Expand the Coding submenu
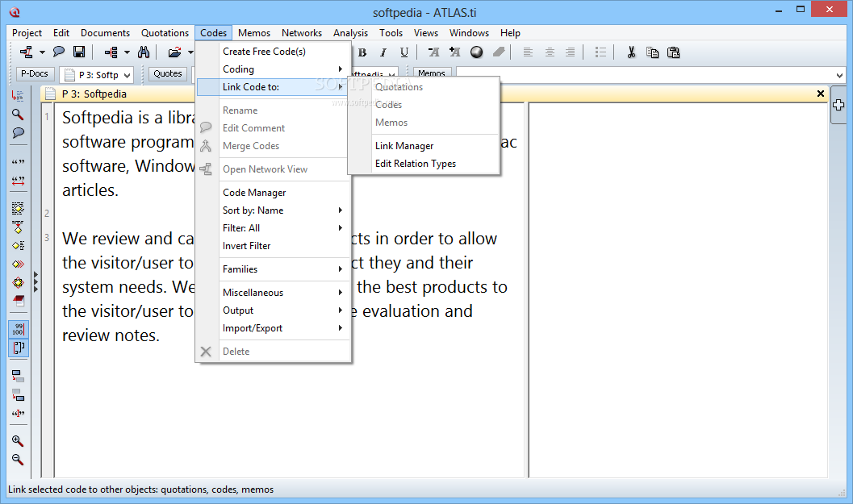853x504 pixels. tap(340, 69)
